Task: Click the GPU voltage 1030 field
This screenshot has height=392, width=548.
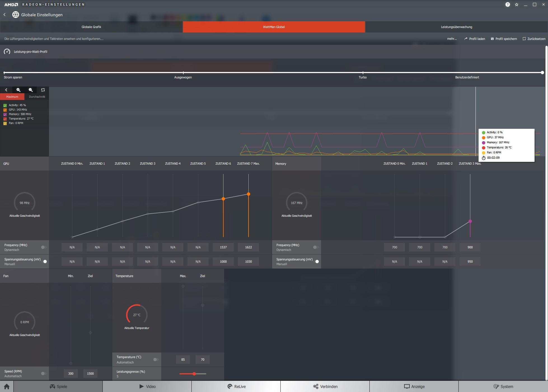Action: click(249, 262)
